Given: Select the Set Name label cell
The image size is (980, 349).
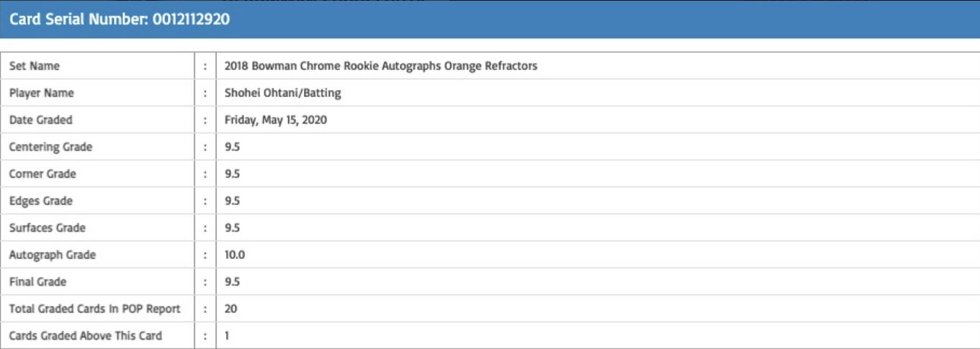Looking at the screenshot, I should coord(35,66).
